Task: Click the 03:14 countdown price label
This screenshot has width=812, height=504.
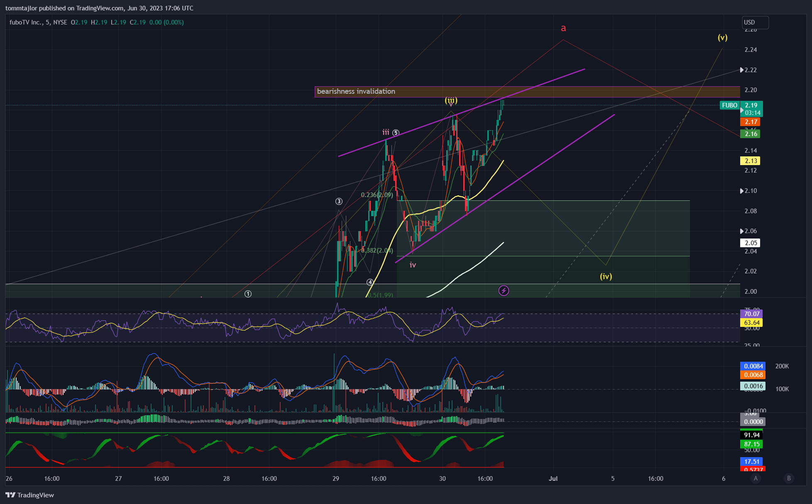Action: [752, 113]
